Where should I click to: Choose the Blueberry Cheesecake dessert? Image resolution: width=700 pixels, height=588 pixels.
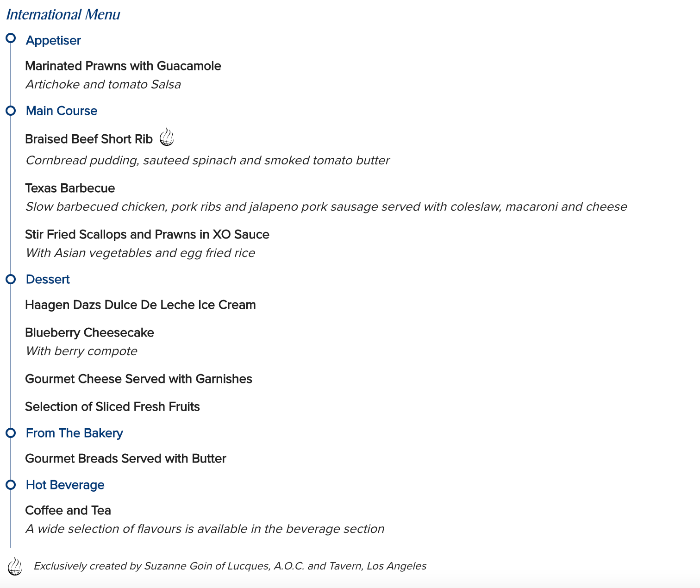click(89, 333)
